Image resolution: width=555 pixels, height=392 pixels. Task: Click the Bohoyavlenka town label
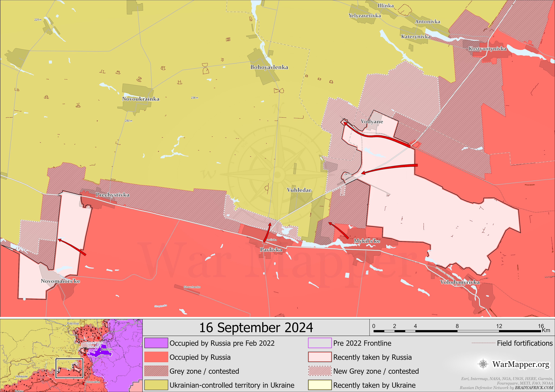coord(269,67)
